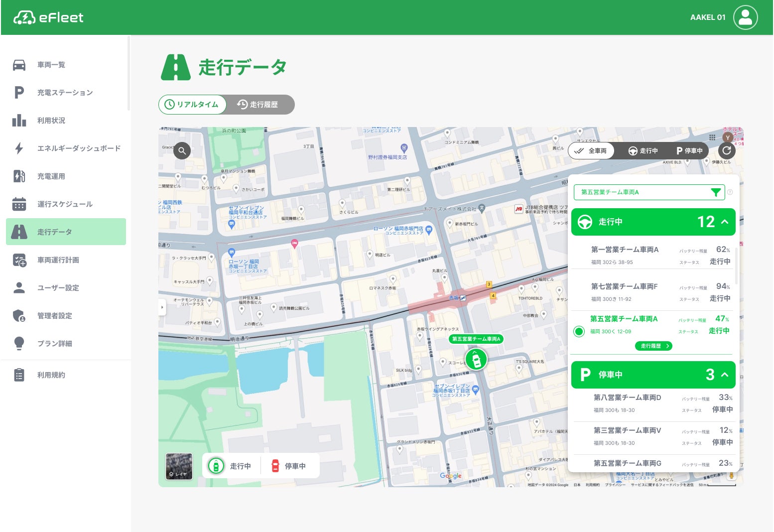Screen dimensions: 774x532
Task: Click the large road icon beside 走行データ title
Action: (175, 67)
